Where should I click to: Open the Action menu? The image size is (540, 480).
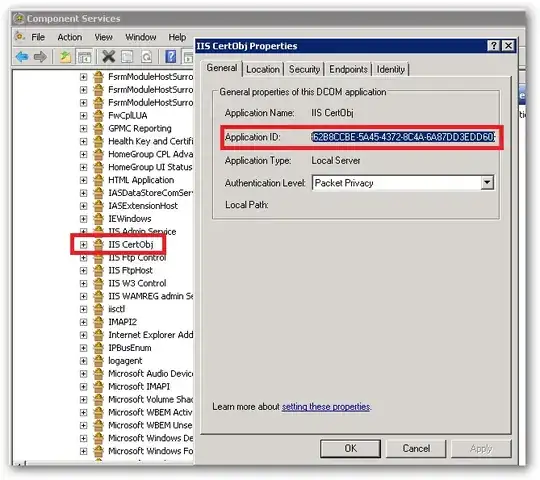pyautogui.click(x=70, y=37)
